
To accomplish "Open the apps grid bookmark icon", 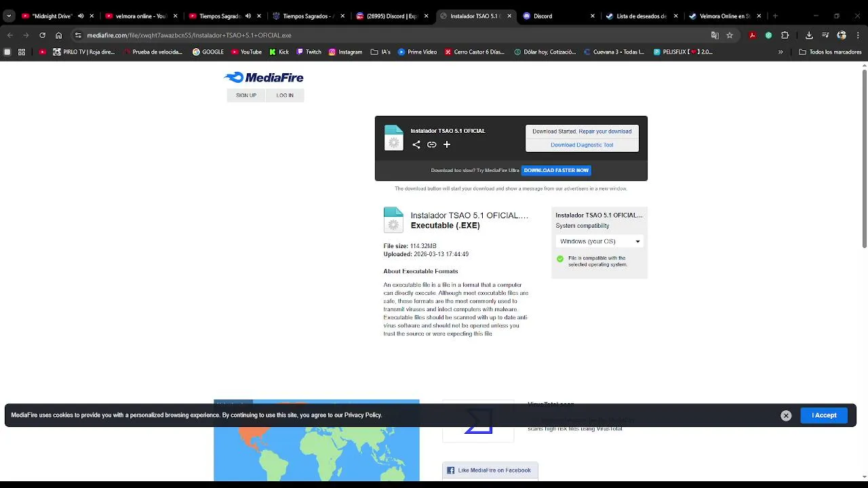I will tap(22, 52).
